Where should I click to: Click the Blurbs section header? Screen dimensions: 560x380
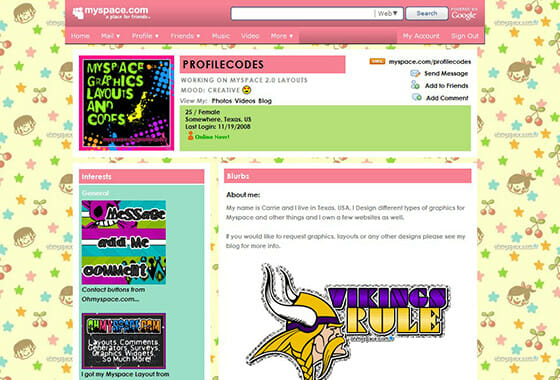(348, 176)
